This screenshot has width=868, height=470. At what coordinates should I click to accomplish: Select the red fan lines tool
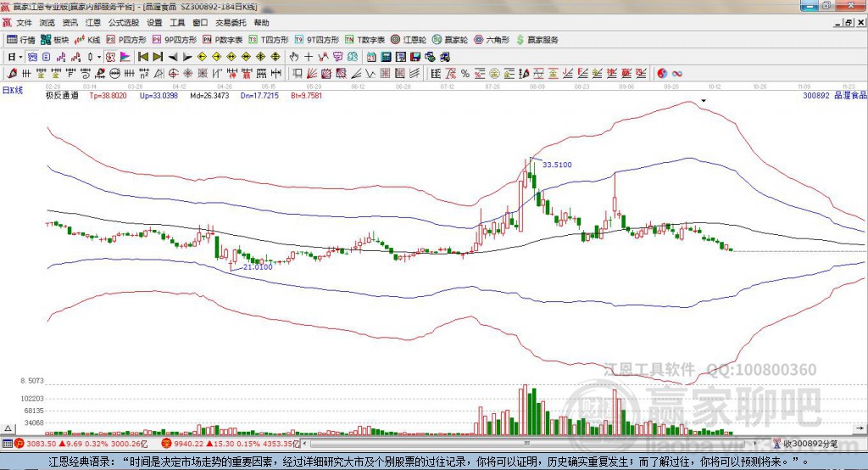(312, 74)
